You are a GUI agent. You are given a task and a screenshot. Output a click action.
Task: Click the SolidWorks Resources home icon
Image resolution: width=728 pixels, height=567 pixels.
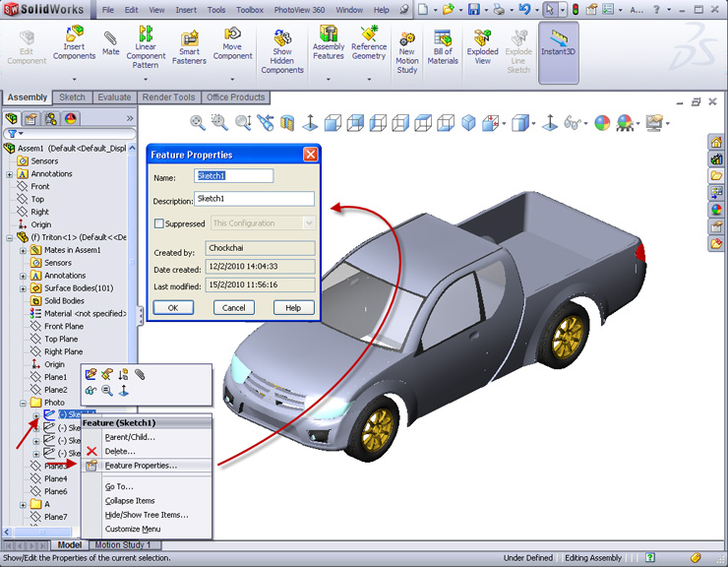[x=716, y=142]
